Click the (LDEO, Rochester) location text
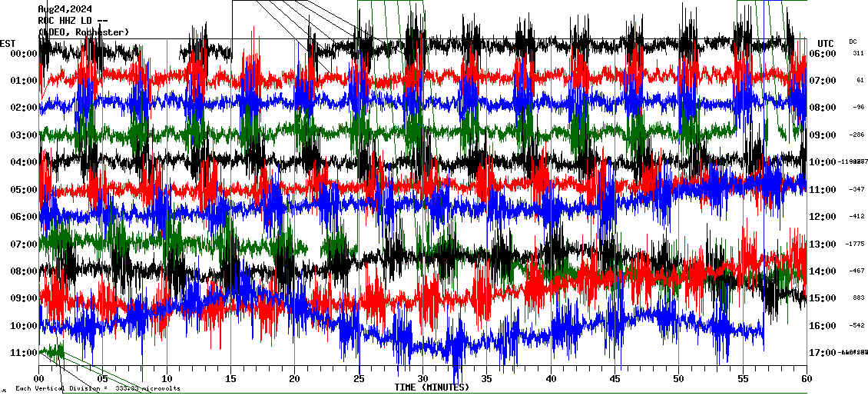Viewport: 868px width, 399px height. coord(83,32)
